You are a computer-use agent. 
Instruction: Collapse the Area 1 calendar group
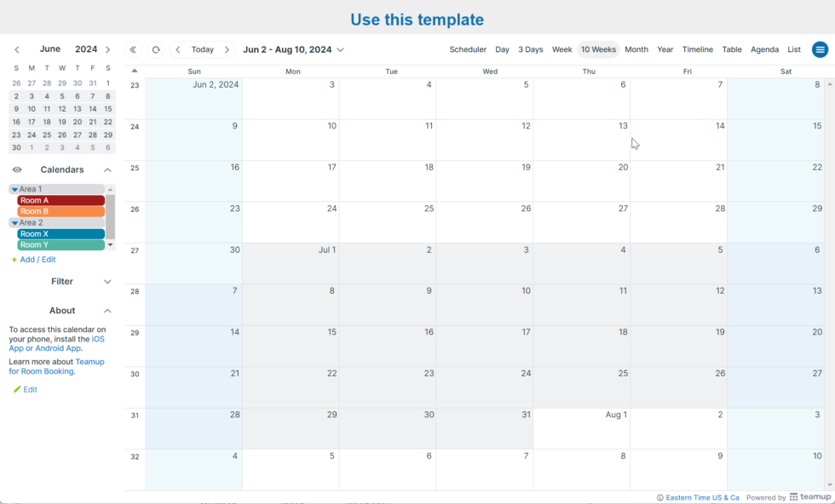coord(17,188)
